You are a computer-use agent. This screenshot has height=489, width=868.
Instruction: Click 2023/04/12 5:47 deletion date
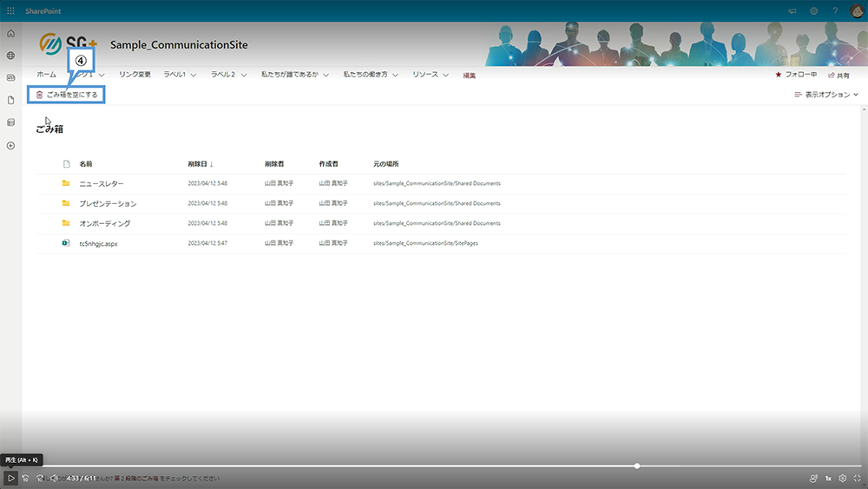(207, 243)
